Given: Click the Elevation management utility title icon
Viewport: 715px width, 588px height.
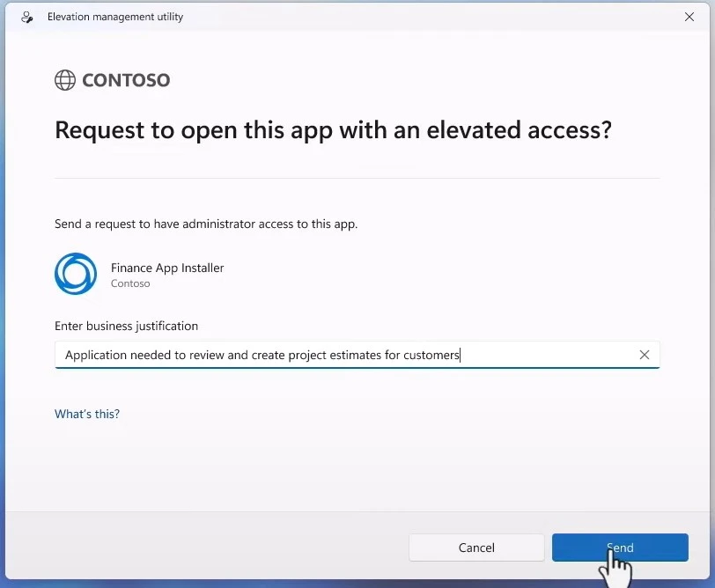Looking at the screenshot, I should pyautogui.click(x=27, y=18).
